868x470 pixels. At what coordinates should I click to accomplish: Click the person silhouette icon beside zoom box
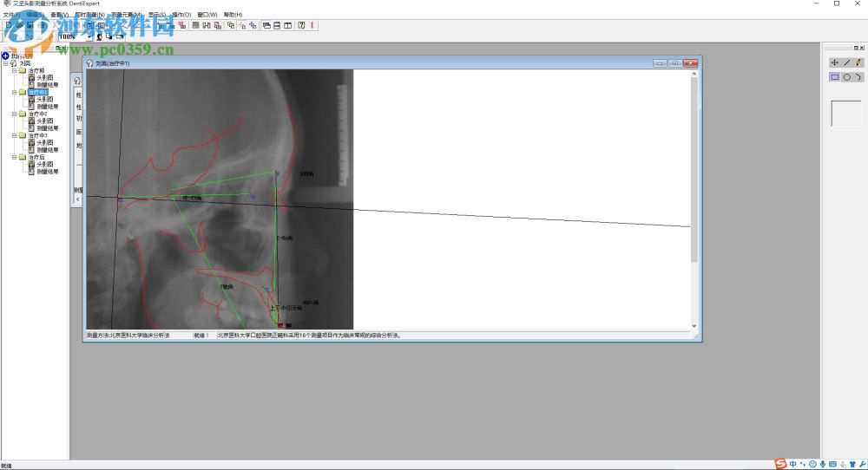tap(99, 37)
